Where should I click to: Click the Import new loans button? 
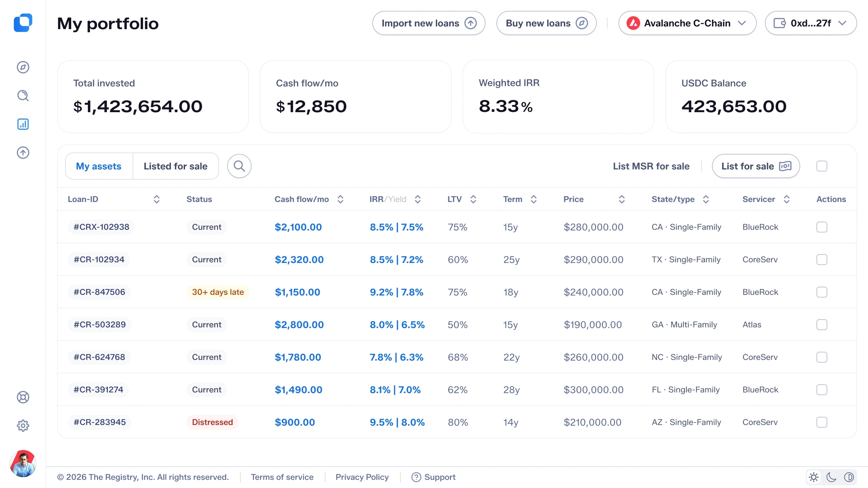pos(429,23)
